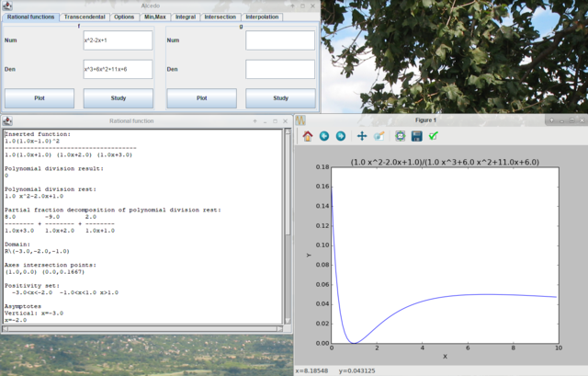This screenshot has width=588, height=376.
Task: Select the Min,Max tab
Action: [155, 17]
